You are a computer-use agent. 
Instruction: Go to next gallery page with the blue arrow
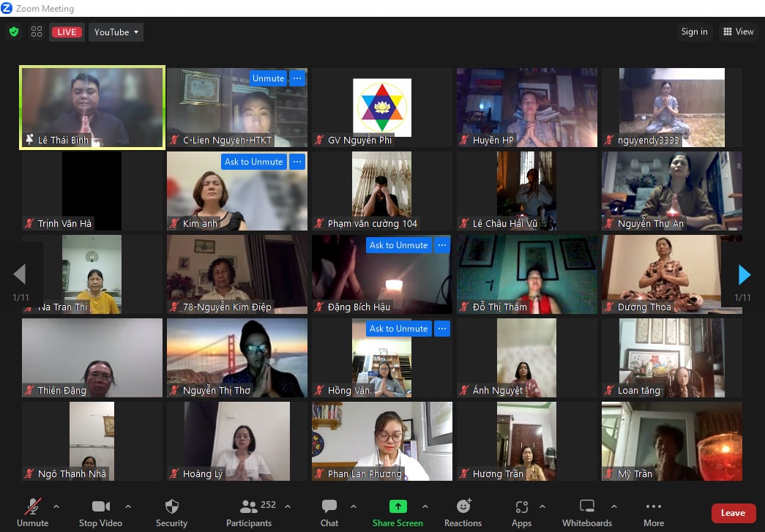[x=744, y=274]
